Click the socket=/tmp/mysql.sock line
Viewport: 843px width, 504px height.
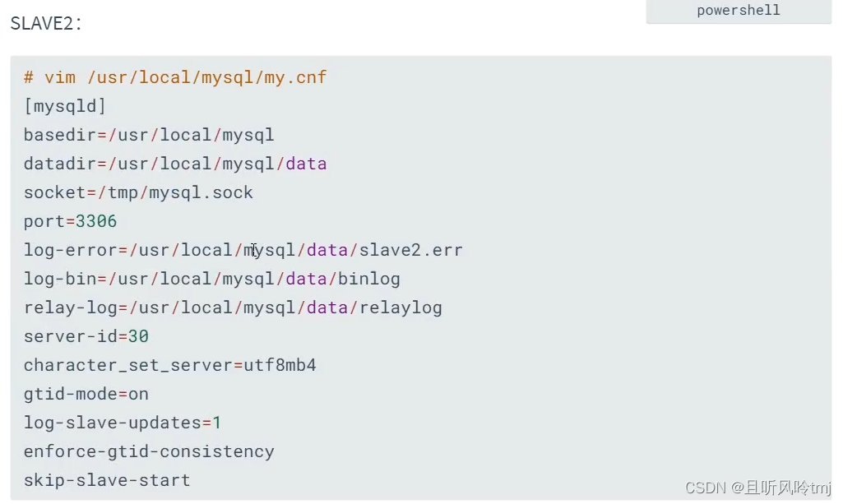(138, 192)
